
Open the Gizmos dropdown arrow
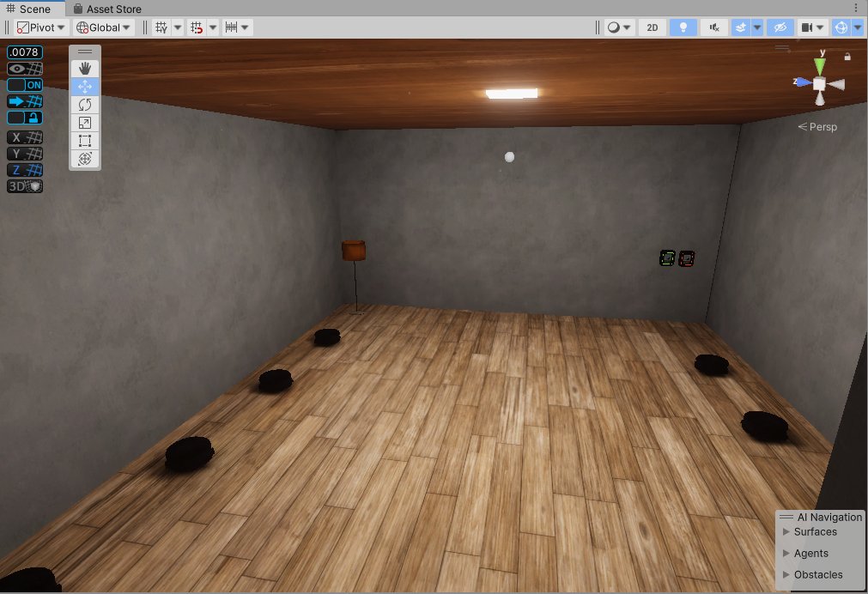point(858,27)
